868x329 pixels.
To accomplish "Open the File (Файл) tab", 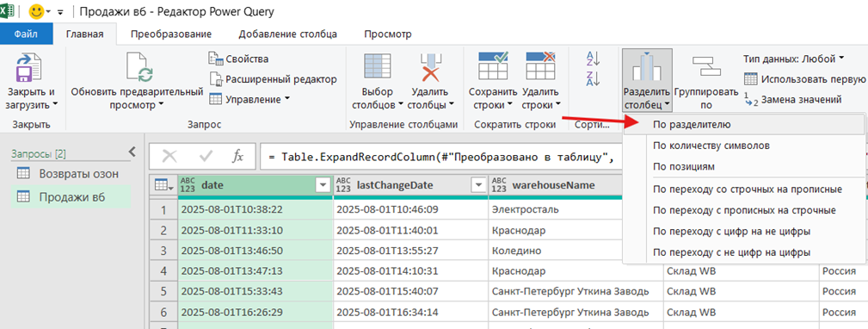I will coord(26,34).
